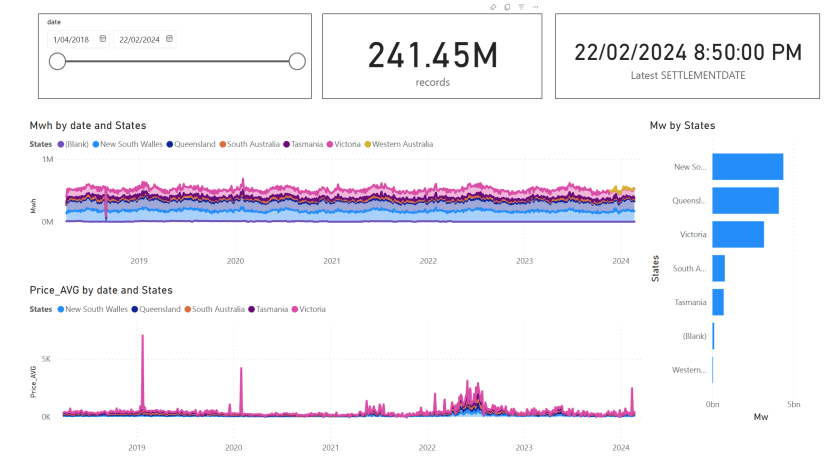Click the left handle of date slider

[x=57, y=62]
